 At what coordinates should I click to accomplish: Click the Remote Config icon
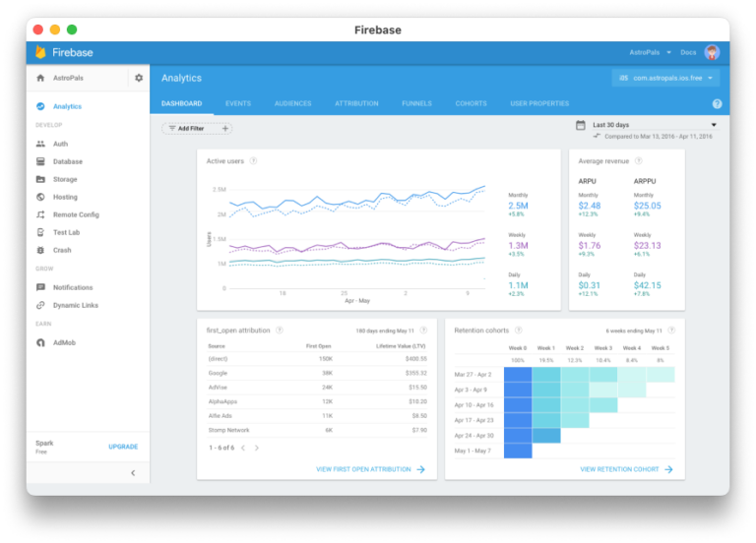tap(40, 214)
